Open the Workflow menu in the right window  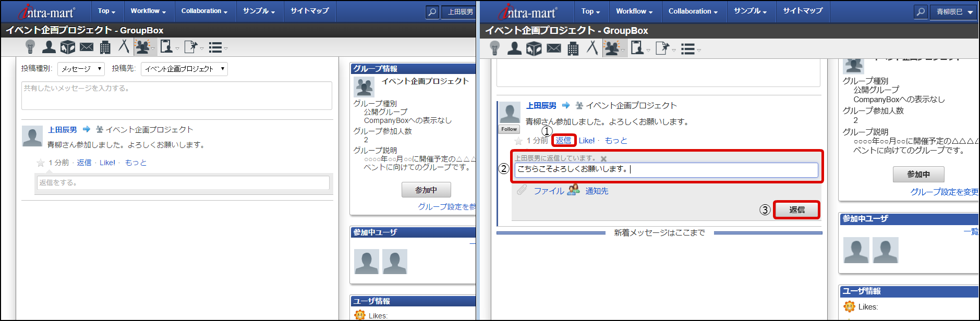pyautogui.click(x=634, y=11)
